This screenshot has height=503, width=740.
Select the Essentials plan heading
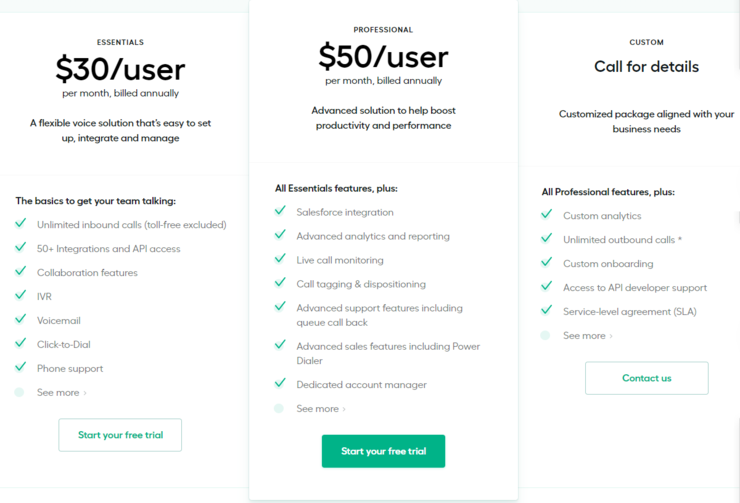120,43
